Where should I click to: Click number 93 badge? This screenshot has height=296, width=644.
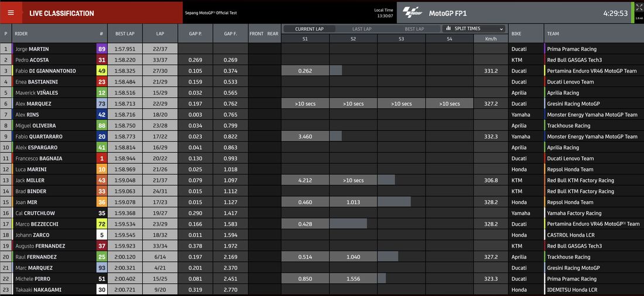tap(101, 268)
